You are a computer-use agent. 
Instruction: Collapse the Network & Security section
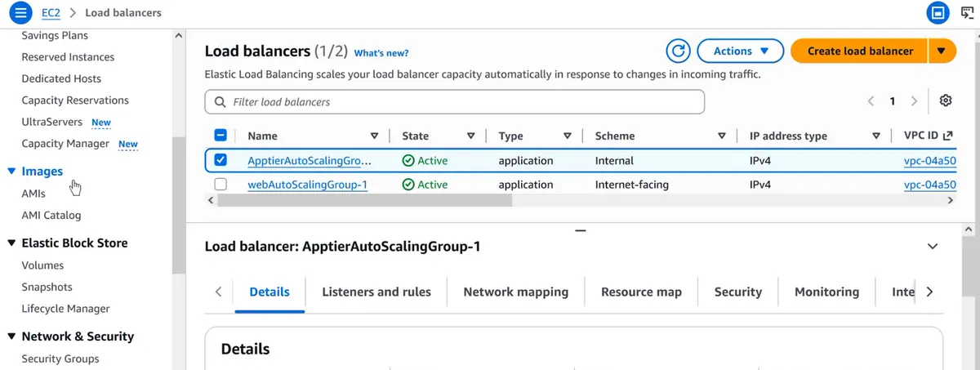[x=11, y=337]
